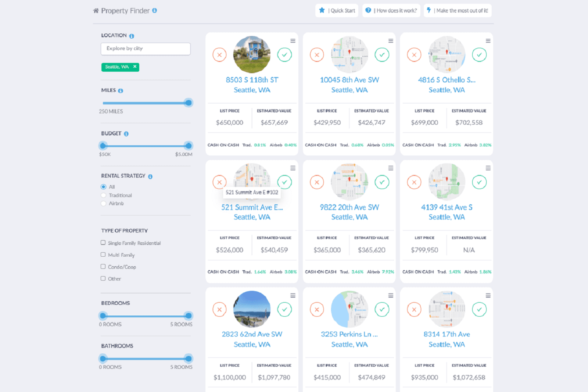The width and height of the screenshot is (588, 392).
Task: Click the Make the most out of it button
Action: click(x=458, y=10)
